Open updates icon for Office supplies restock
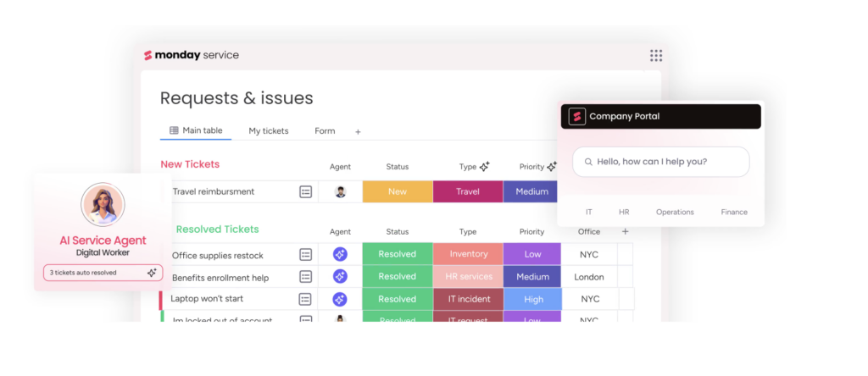Viewport: 868px width, 376px height. click(x=305, y=255)
